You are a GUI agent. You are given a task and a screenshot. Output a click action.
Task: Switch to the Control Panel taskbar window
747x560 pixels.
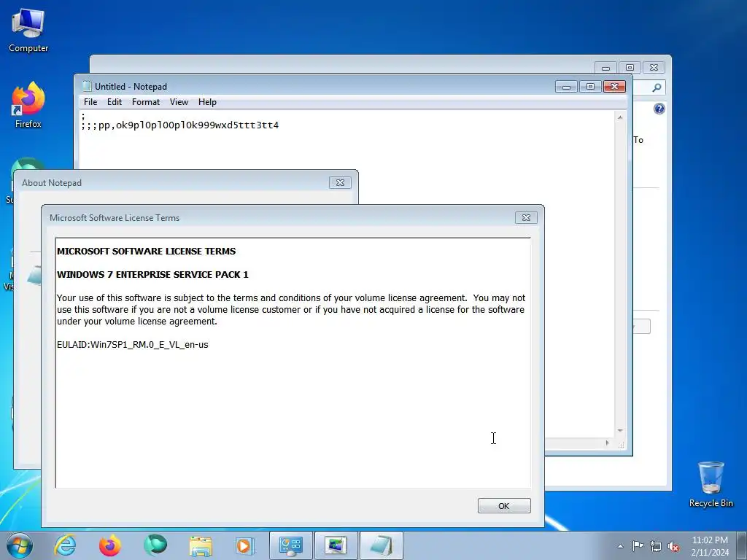pyautogui.click(x=290, y=545)
